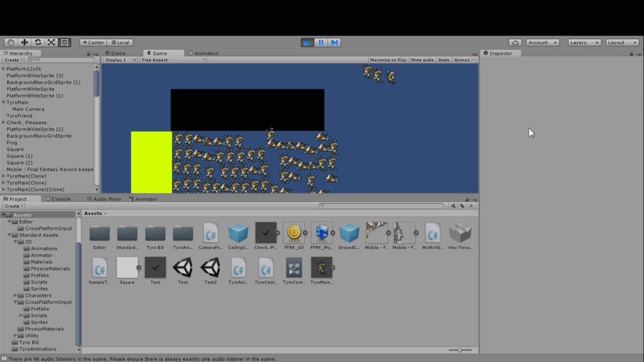Select the TyroCont... animator controller asset
This screenshot has height=362, width=644.
pos(293,271)
